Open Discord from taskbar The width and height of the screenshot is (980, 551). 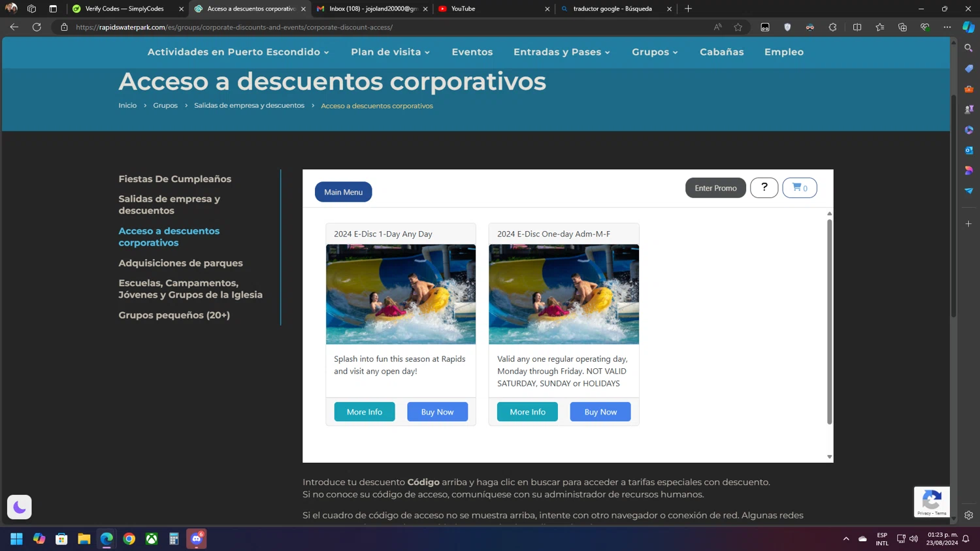pos(196,539)
